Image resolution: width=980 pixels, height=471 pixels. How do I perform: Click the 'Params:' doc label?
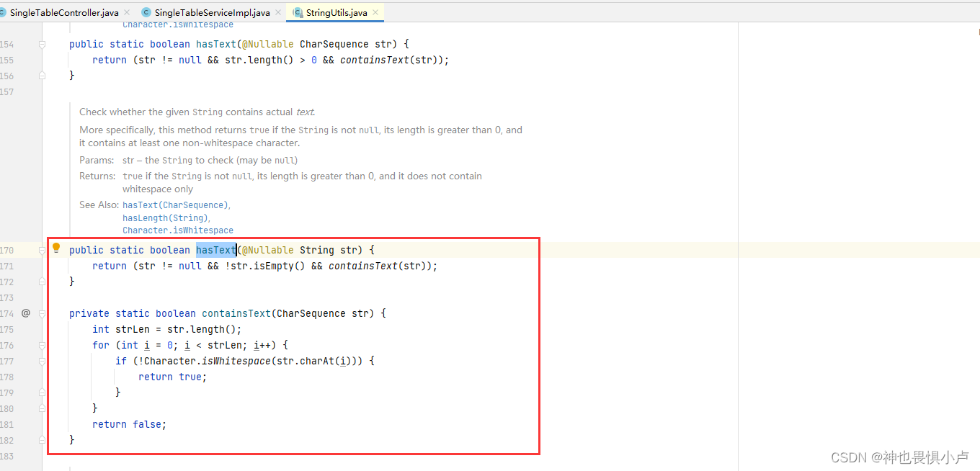tap(97, 160)
